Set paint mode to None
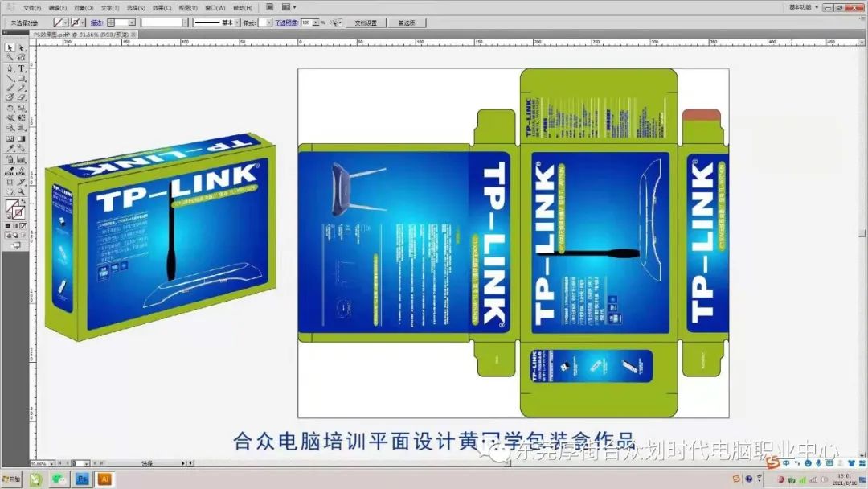This screenshot has height=489, width=868. [x=23, y=226]
